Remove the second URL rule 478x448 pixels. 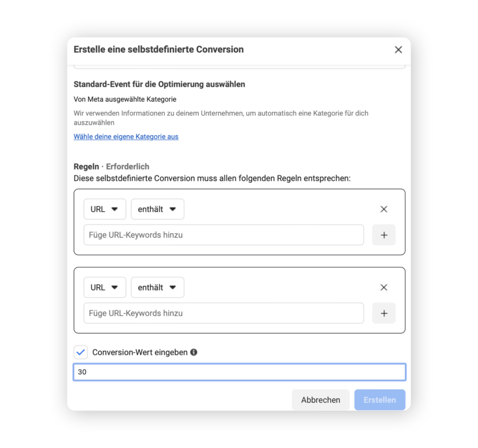pyautogui.click(x=384, y=287)
